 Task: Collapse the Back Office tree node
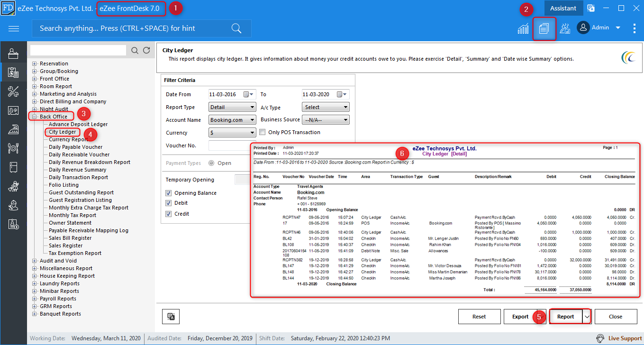pos(35,117)
